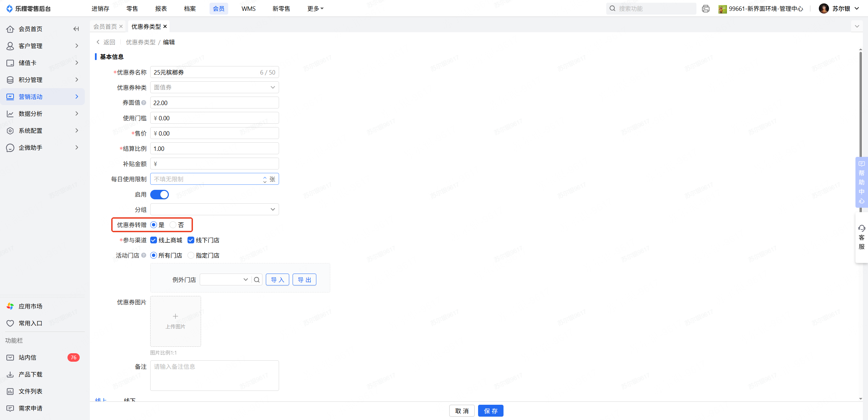Choose the 指定门店 radio option
Viewport: 868px width, 420px height.
click(x=191, y=255)
